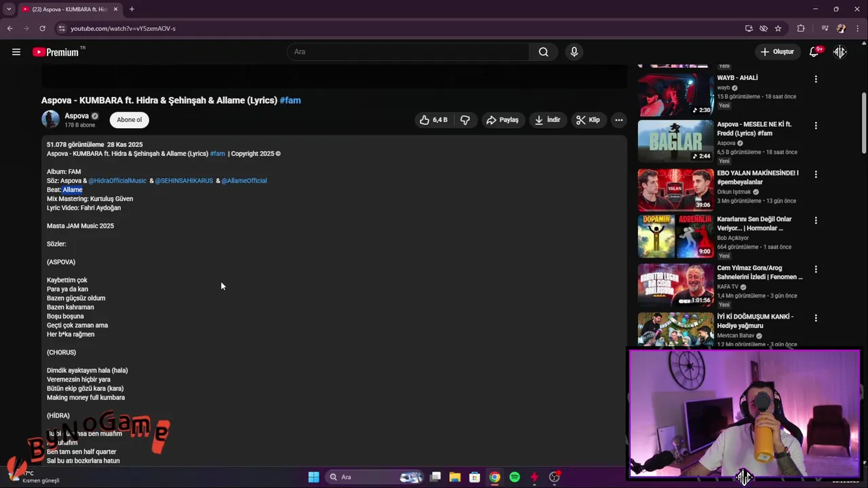Follow the #fam hashtag in title
The image size is (868, 488).
pos(290,100)
